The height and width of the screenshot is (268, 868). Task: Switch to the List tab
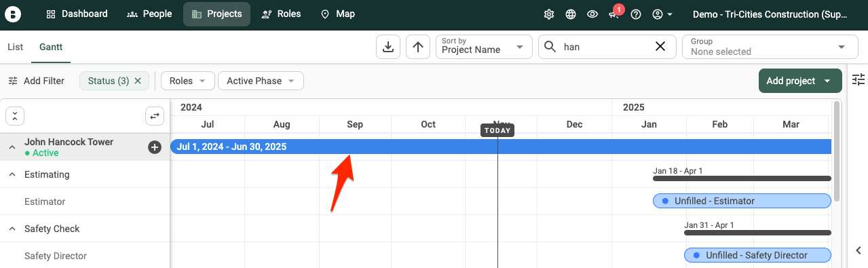(15, 47)
